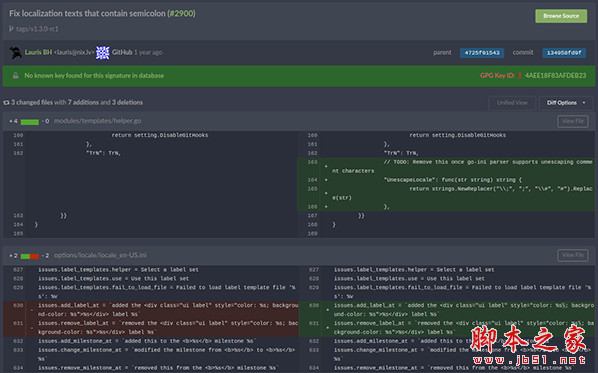The image size is (598, 373).
Task: Click the '1 year ago' timestamp
Action: pos(148,52)
